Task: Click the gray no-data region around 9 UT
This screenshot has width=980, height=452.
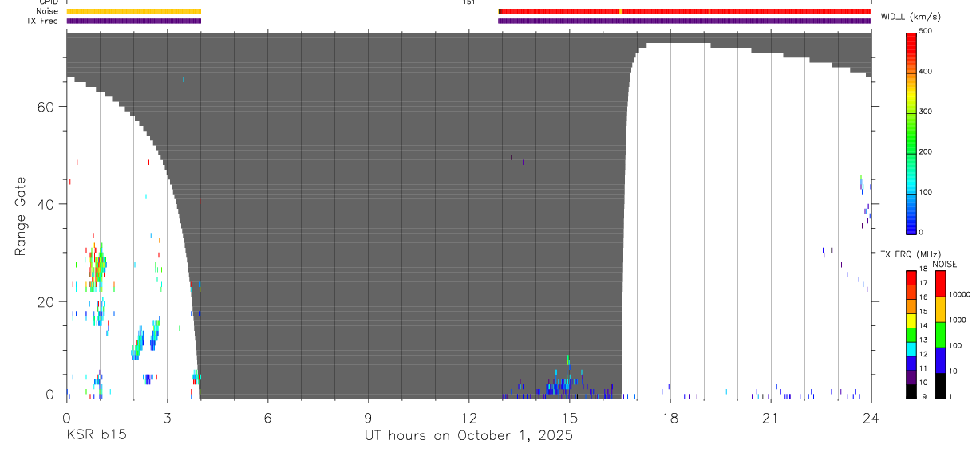Action: (x=368, y=215)
